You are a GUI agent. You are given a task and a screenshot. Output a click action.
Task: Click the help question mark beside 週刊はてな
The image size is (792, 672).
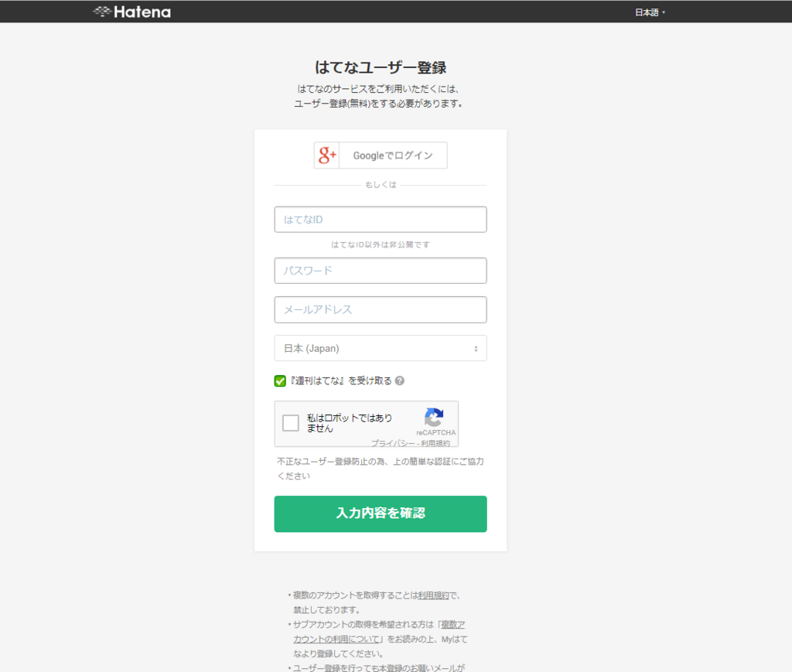point(400,380)
